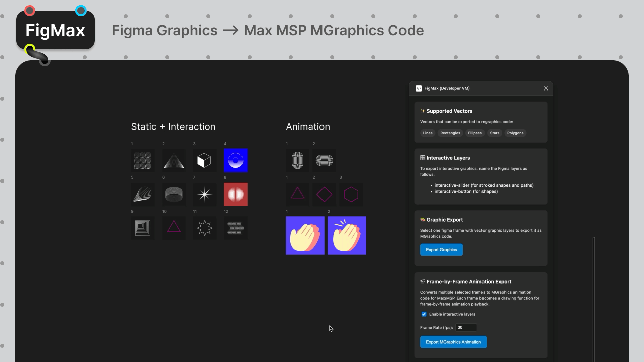Select the four-point sparkle star graphic

click(205, 194)
